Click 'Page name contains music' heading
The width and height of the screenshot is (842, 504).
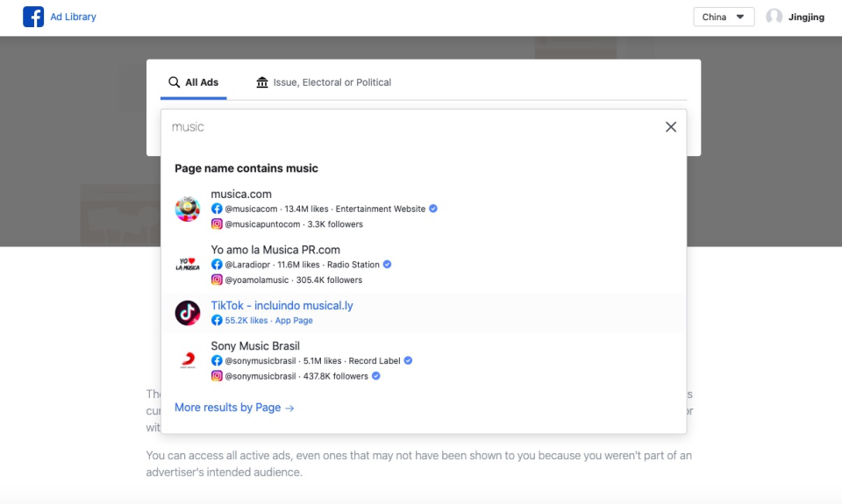[x=246, y=168]
